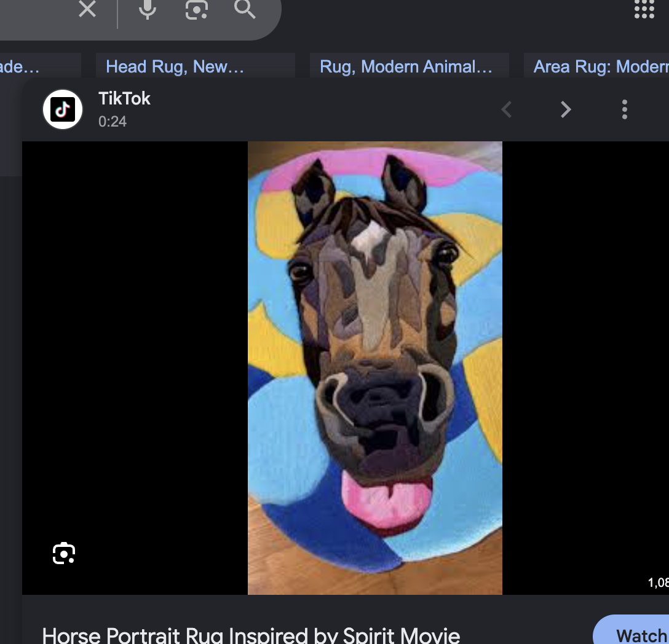
Task: Click the horse portrait rug image
Action: [x=375, y=367]
